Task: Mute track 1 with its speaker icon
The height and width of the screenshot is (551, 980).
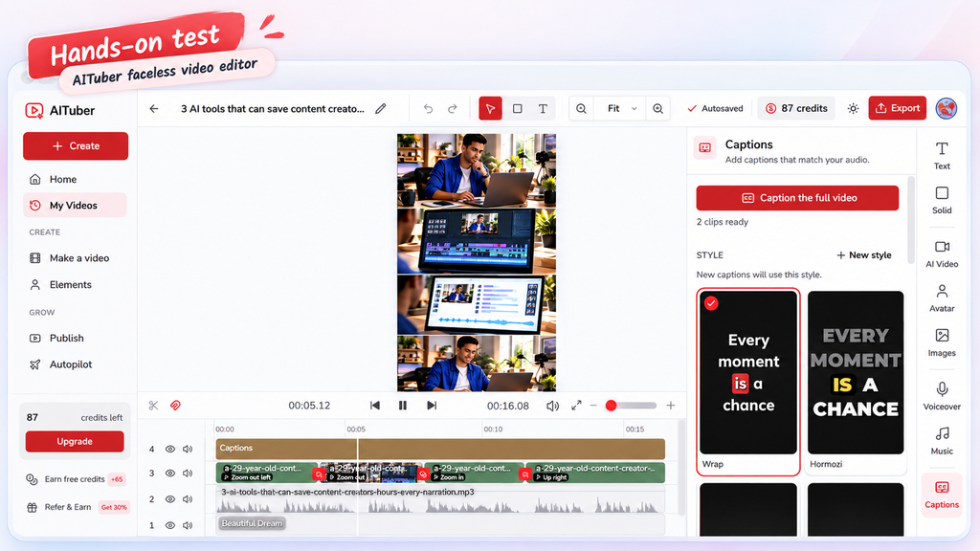Action: pyautogui.click(x=188, y=525)
